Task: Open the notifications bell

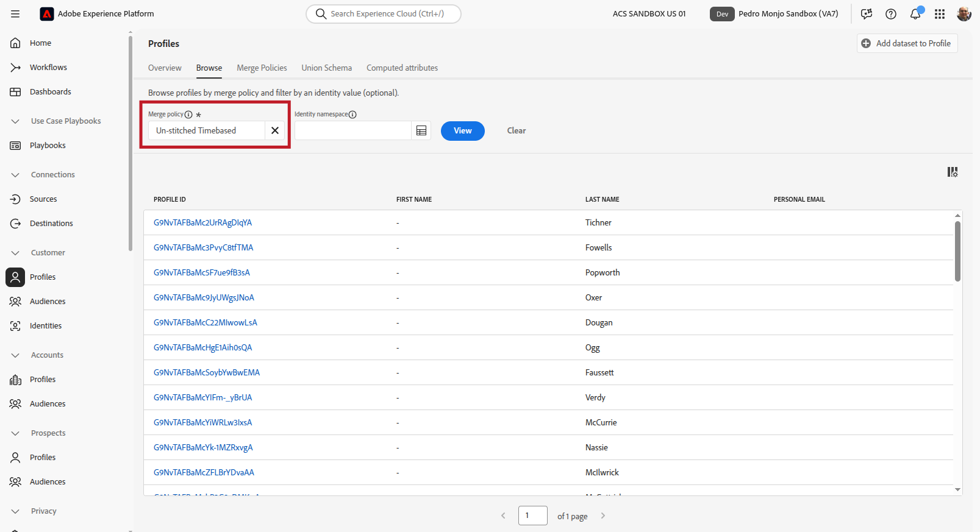Action: [915, 13]
